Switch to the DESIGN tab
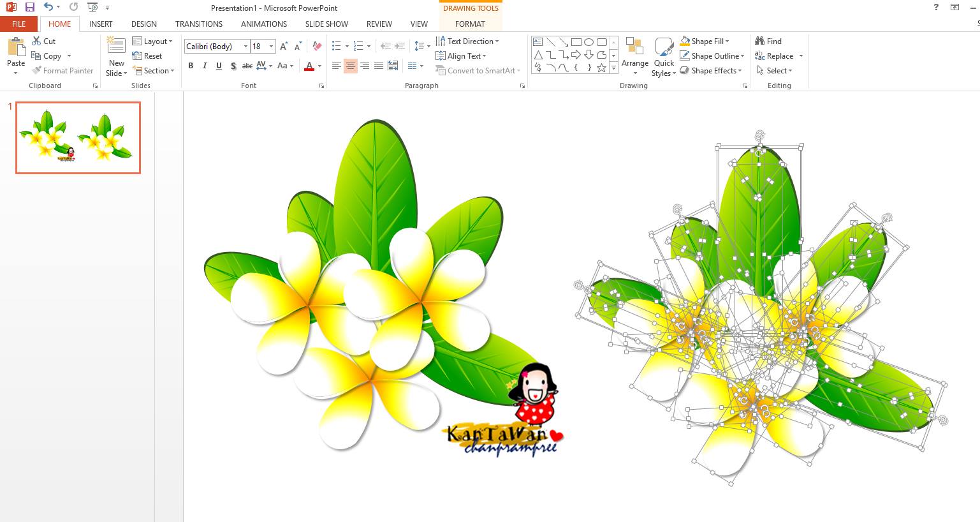980x522 pixels. [144, 24]
